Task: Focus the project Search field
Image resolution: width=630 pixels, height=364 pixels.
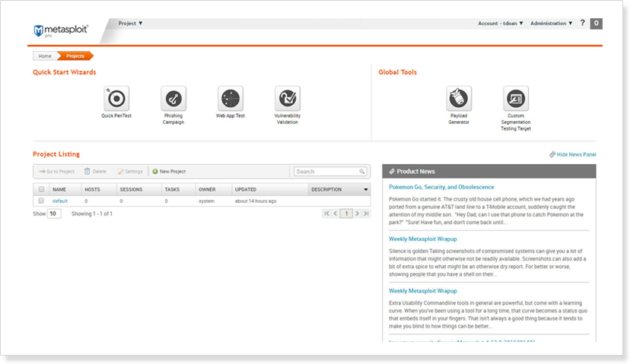Action: tap(330, 172)
